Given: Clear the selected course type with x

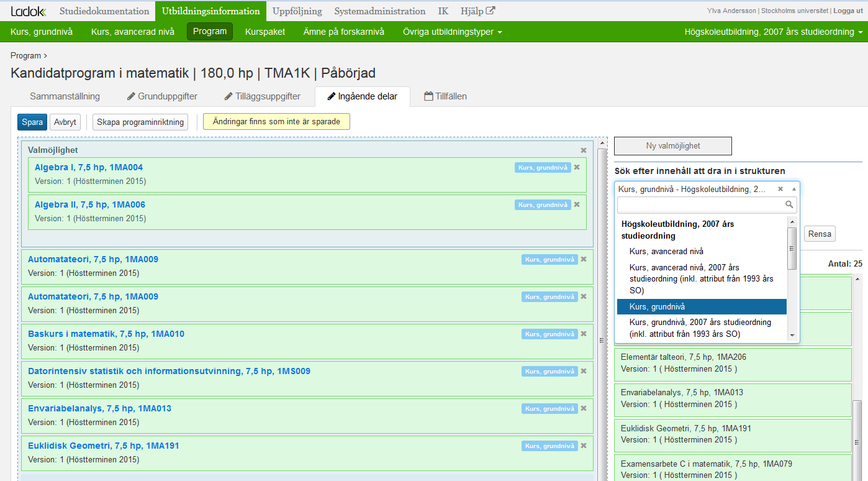Looking at the screenshot, I should coord(780,189).
